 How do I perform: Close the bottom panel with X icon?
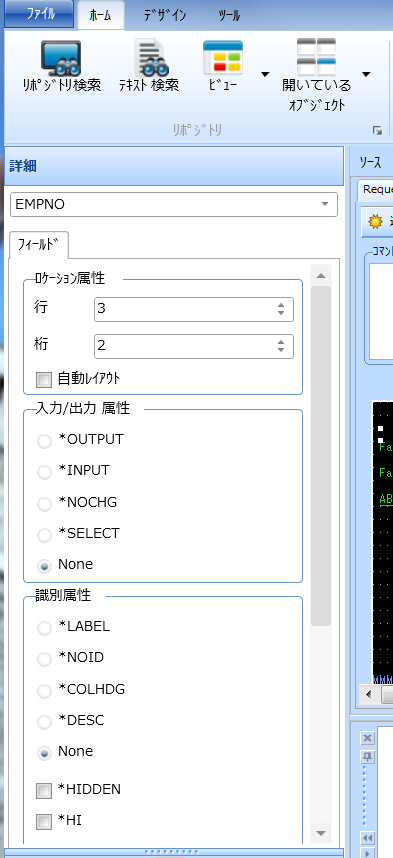368,739
